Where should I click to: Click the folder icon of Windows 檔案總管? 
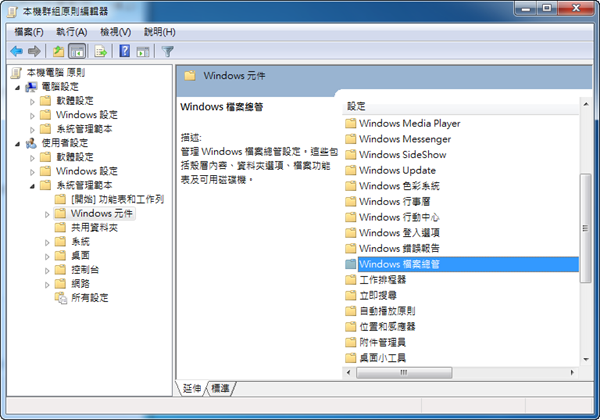(351, 264)
